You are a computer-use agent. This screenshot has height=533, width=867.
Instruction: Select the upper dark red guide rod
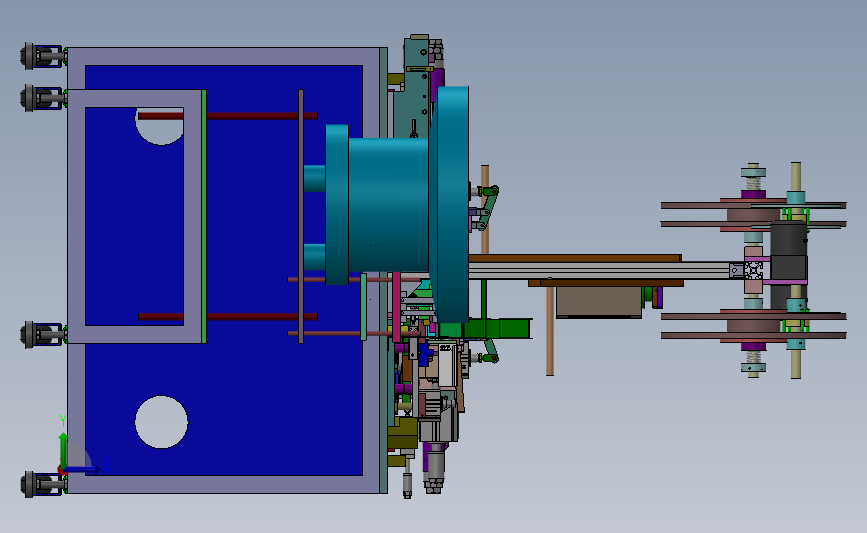[228, 116]
